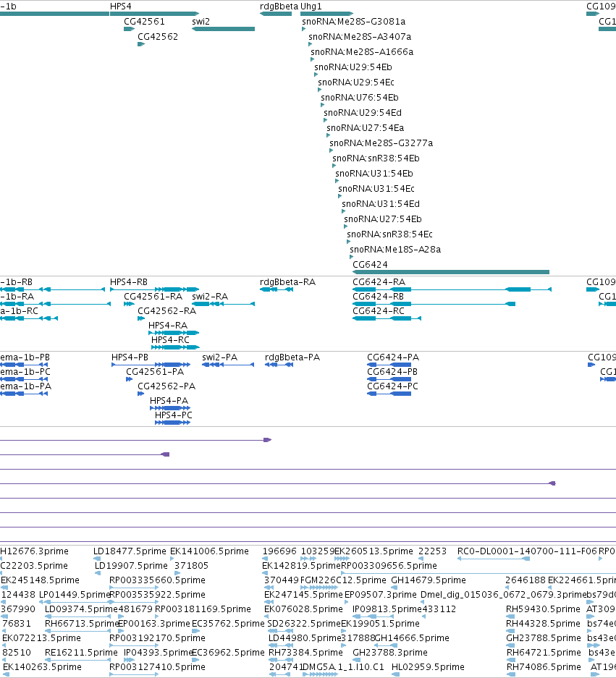Select the swi2-RA transcript
Viewport: 616px width, 678px height.
click(x=223, y=304)
